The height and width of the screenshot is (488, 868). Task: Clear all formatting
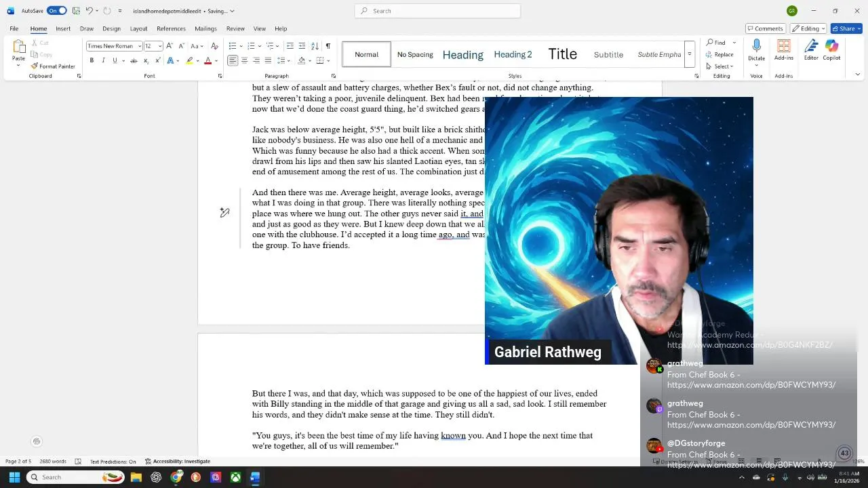[x=214, y=46]
